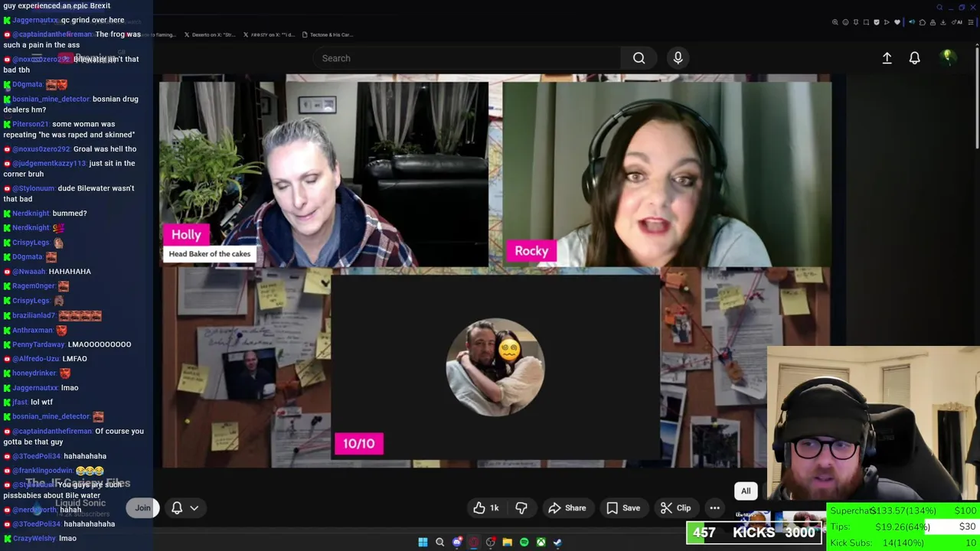The height and width of the screenshot is (551, 980).
Task: Click 'Head Baker of the cakes' caption
Action: [x=210, y=254]
